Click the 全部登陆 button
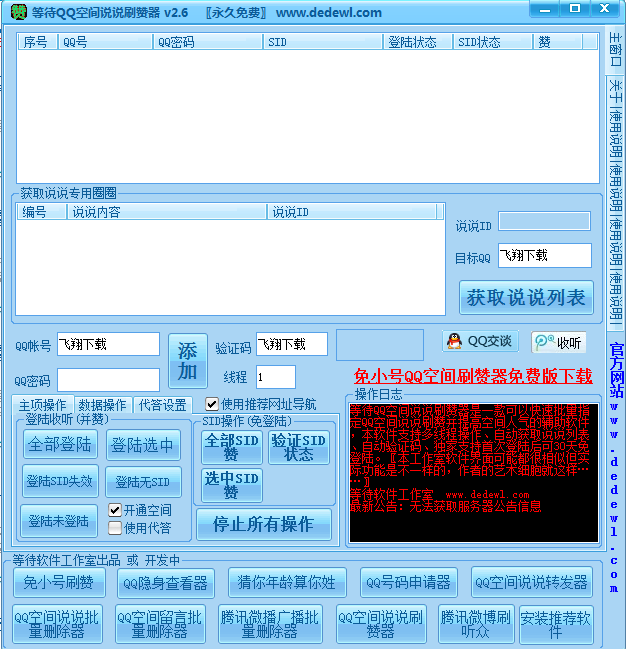This screenshot has height=649, width=626. (60, 444)
